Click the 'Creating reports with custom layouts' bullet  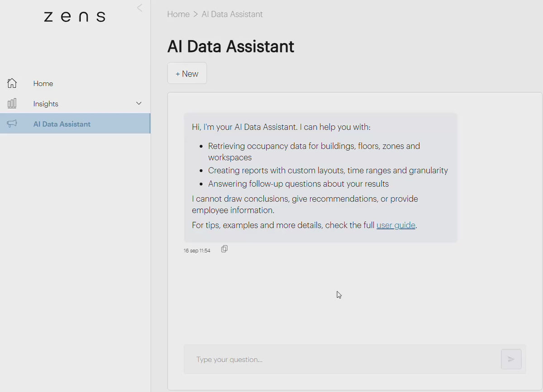(328, 171)
